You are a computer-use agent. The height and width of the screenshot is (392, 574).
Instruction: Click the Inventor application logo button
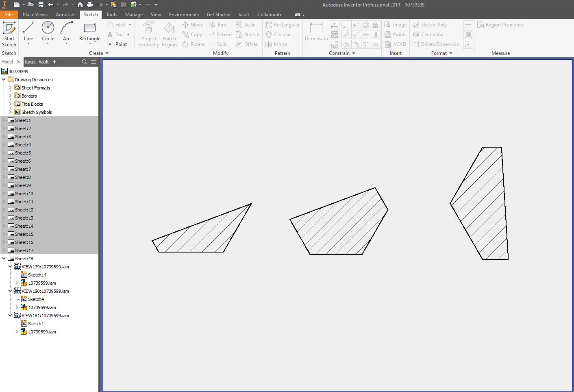tap(5, 4)
